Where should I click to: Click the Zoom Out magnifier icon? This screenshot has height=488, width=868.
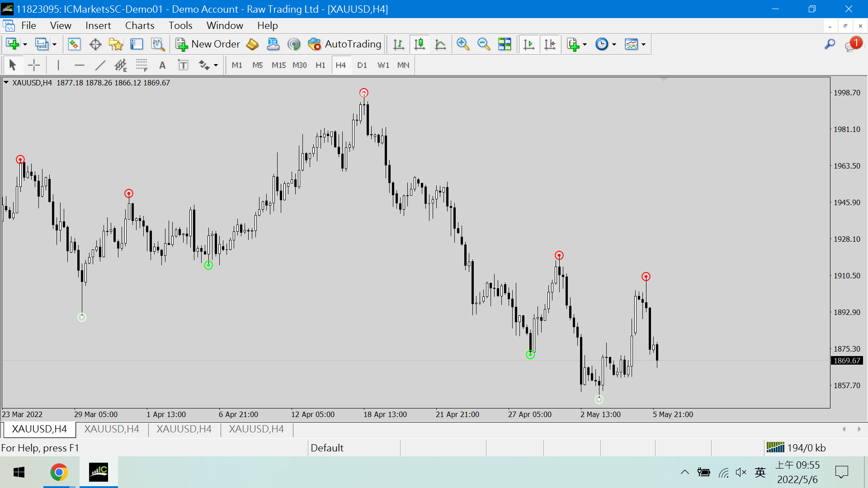tap(483, 44)
